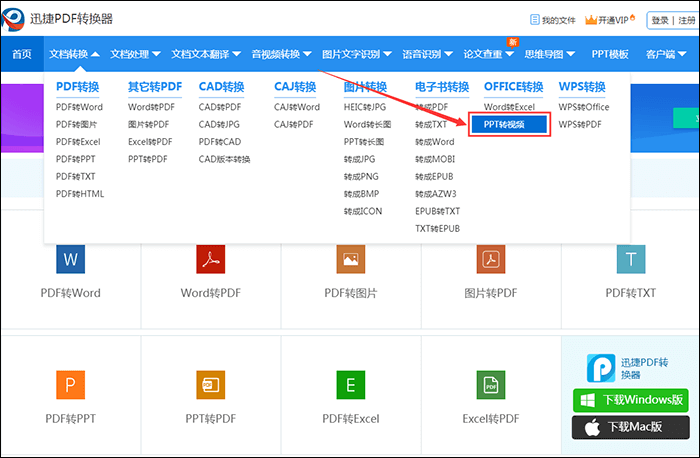700x458 pixels.
Task: Select PDF转Word in dropdown menu
Action: (x=79, y=107)
